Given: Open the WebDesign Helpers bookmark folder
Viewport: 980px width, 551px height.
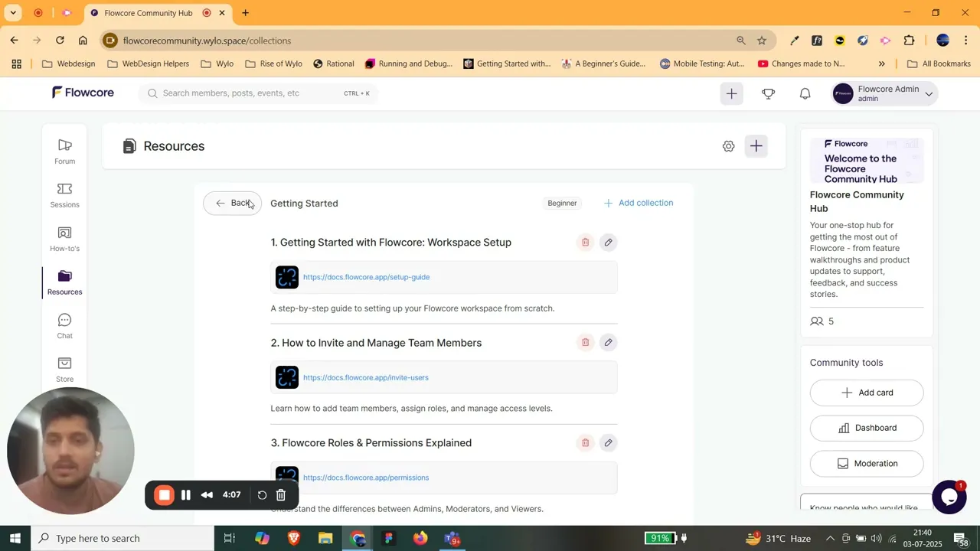Looking at the screenshot, I should pos(149,64).
